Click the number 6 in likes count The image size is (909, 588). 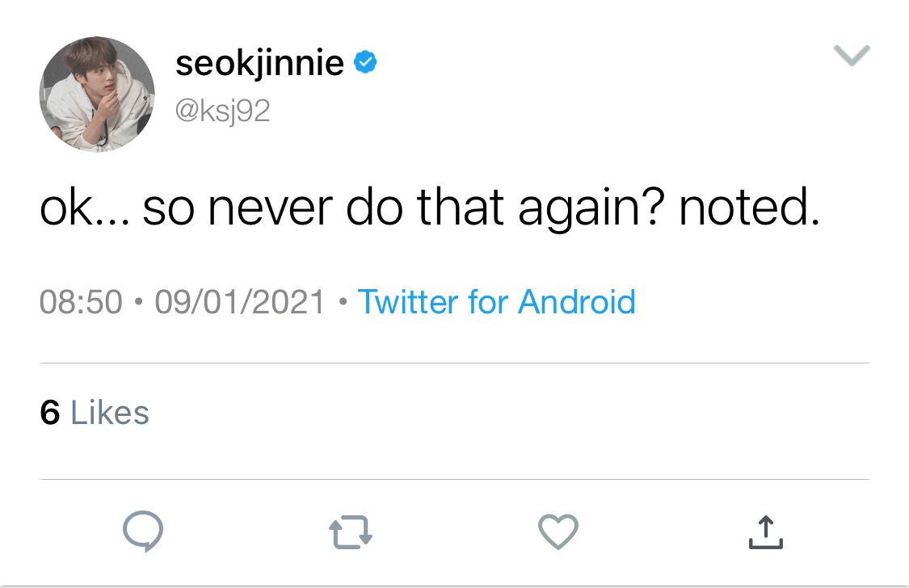tap(49, 413)
